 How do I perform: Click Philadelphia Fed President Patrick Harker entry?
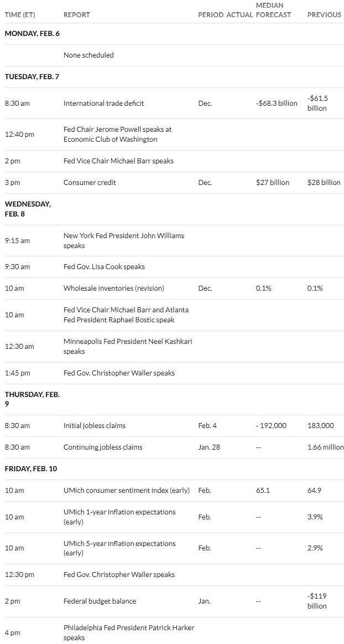(129, 633)
